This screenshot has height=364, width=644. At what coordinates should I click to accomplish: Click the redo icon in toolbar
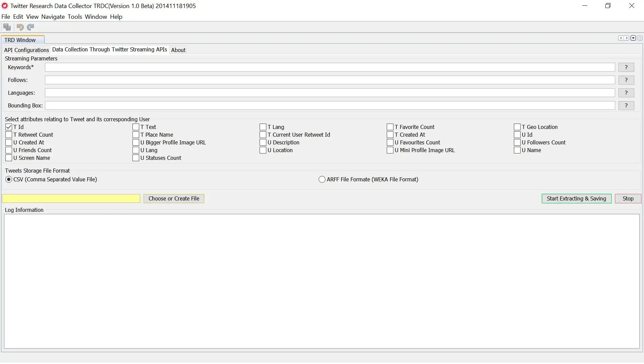30,27
